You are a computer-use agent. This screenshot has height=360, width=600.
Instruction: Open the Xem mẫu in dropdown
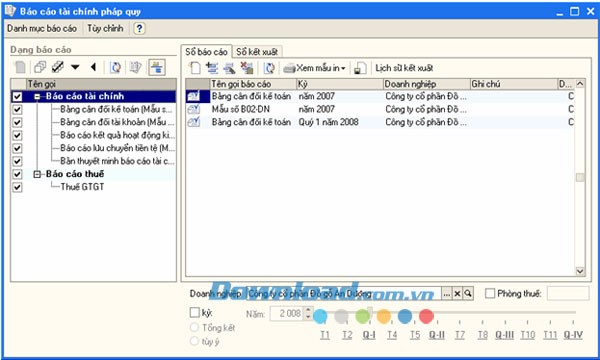343,68
